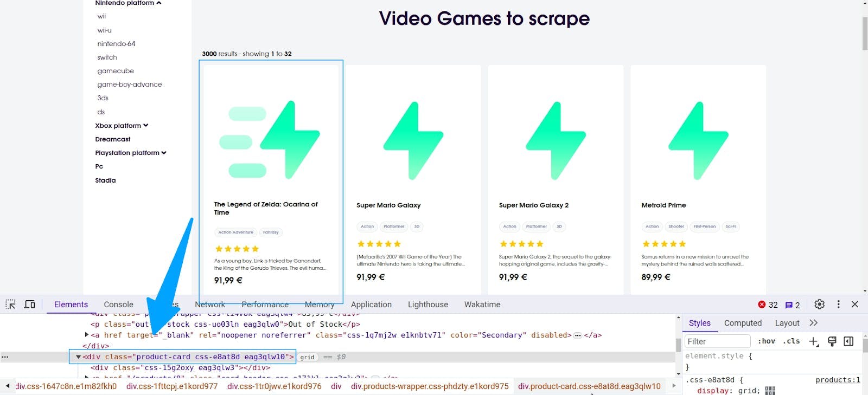
Task: Open the grid editor icon beside display: grid
Action: [770, 391]
